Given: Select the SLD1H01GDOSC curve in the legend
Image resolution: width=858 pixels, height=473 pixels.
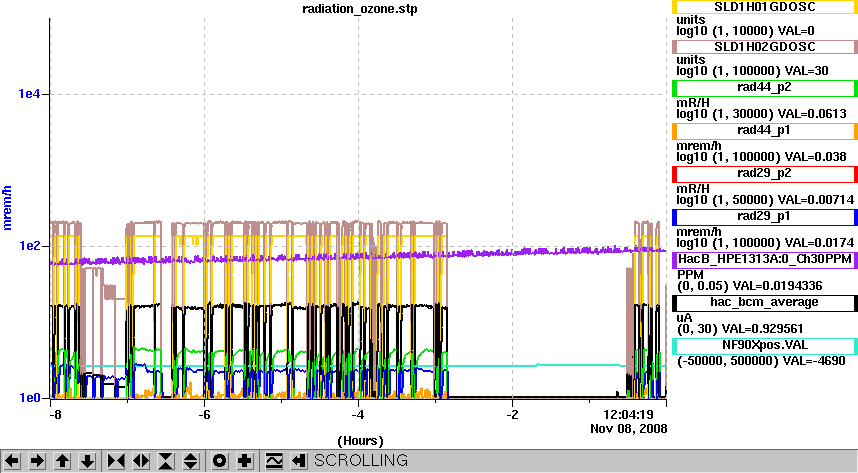Looking at the screenshot, I should (x=764, y=7).
